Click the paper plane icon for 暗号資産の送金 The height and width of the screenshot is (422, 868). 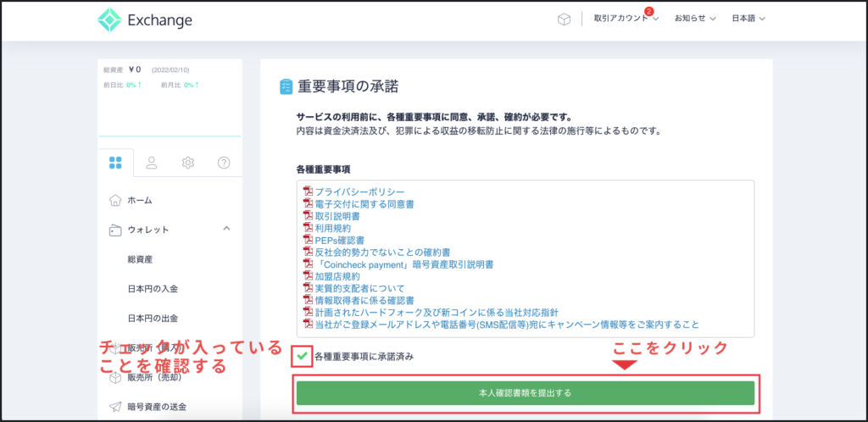pos(115,407)
